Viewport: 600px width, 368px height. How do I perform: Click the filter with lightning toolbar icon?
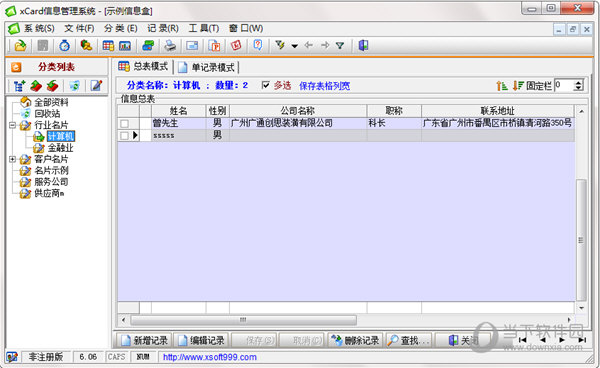pyautogui.click(x=280, y=45)
